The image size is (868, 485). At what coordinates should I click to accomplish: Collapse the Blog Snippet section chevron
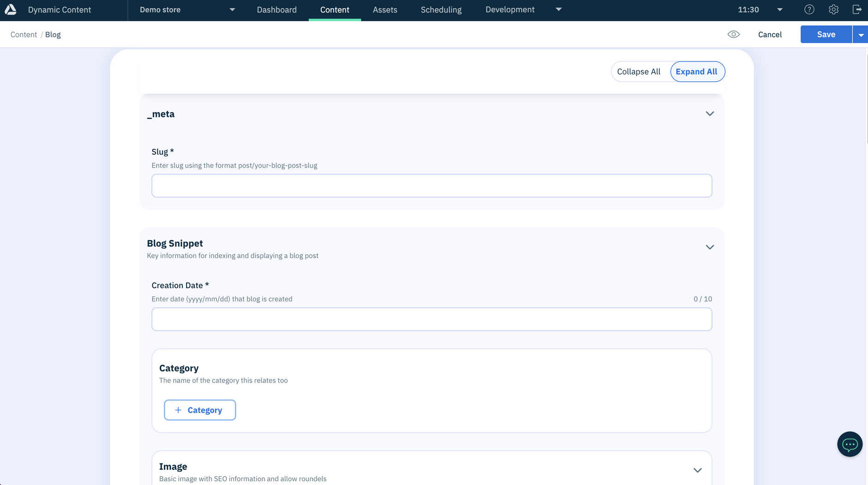coord(710,247)
